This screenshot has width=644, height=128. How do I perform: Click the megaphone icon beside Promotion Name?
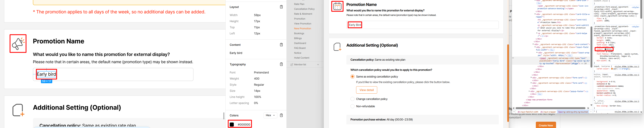click(x=18, y=44)
